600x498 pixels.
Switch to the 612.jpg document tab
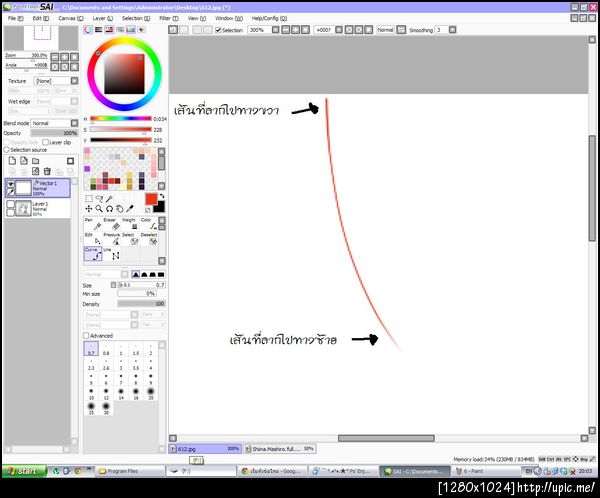[x=205, y=449]
